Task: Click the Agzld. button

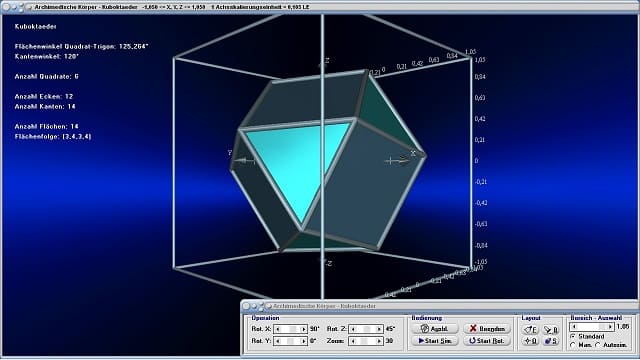Action: (x=435, y=329)
